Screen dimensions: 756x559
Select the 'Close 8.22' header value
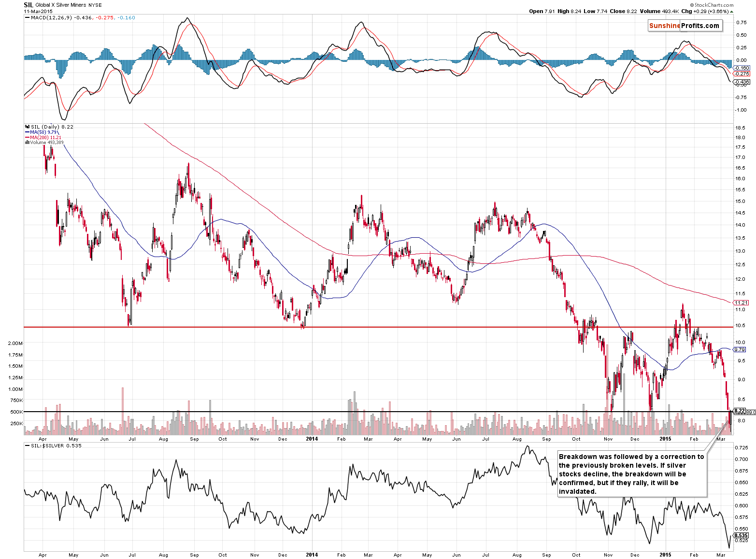click(x=623, y=11)
